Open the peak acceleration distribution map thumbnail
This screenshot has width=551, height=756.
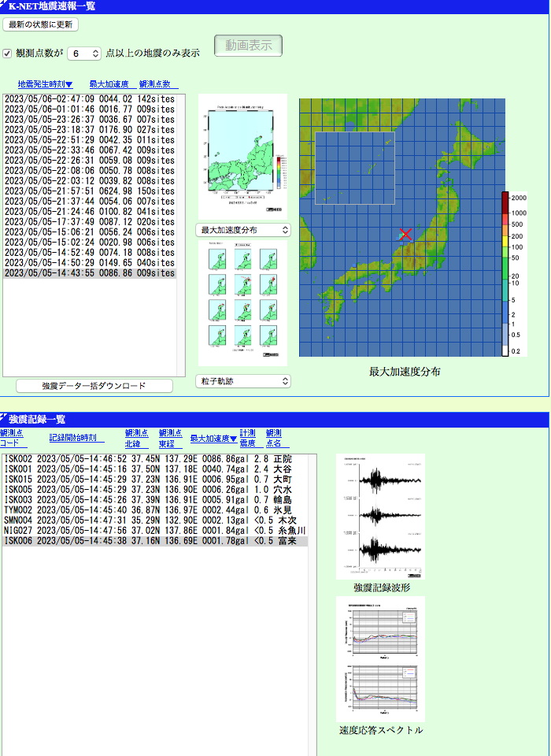(242, 157)
